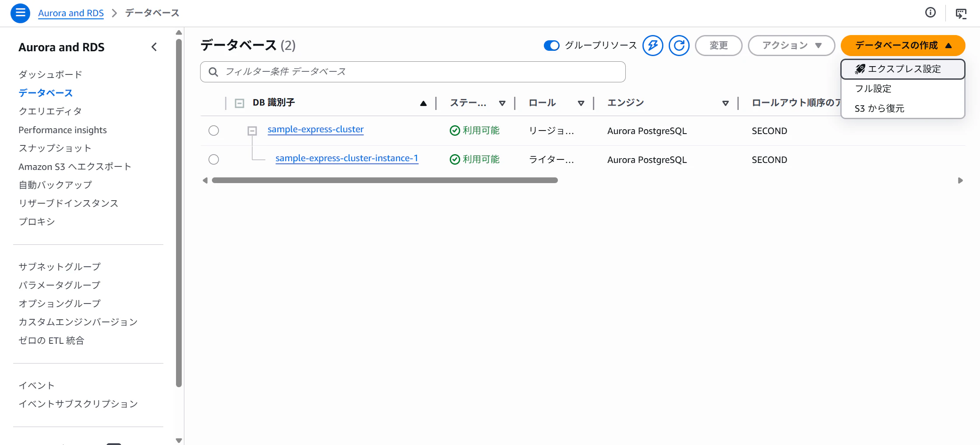
Task: Collapse all groups in table header
Action: pyautogui.click(x=240, y=103)
